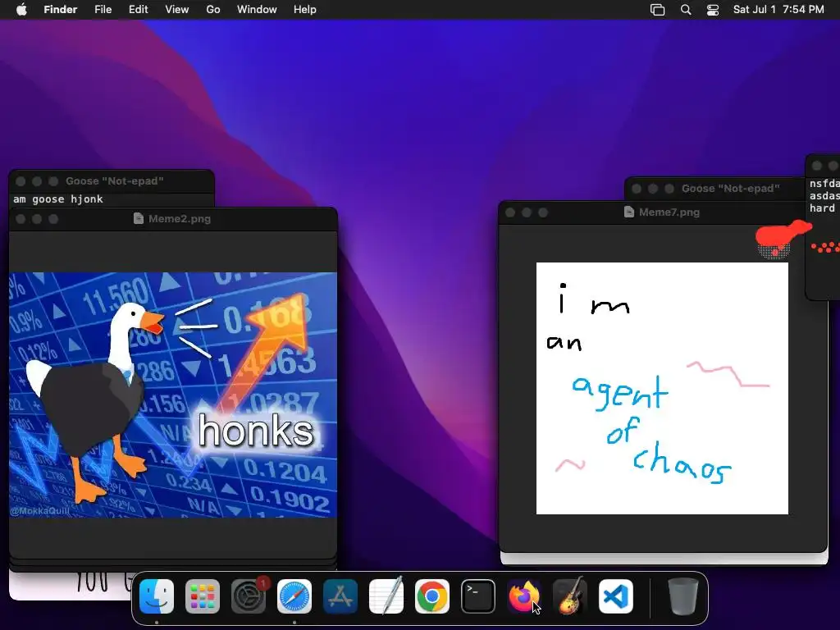Close the Meme2.png window
Viewport: 840px width, 630px height.
pyautogui.click(x=21, y=218)
